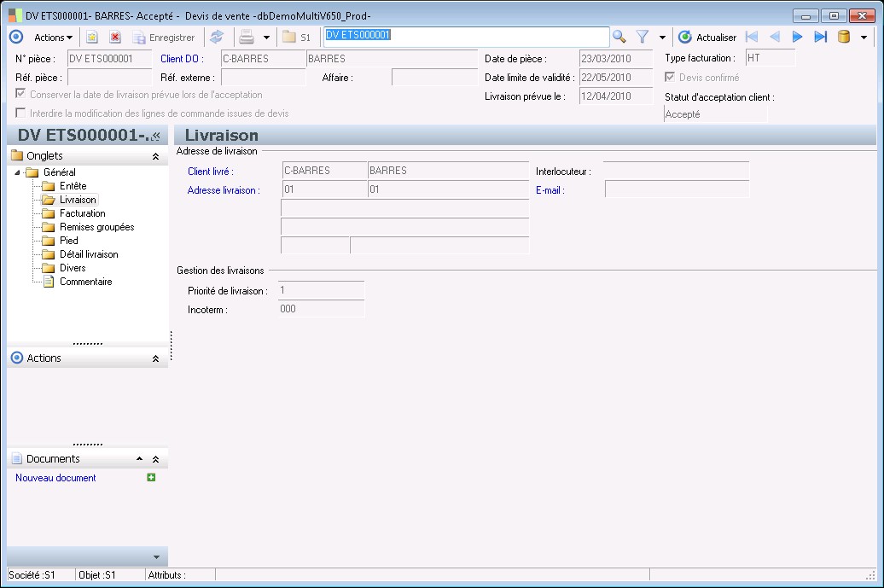Viewport: 884px width, 588px height.
Task: Open the print options dropdown arrow
Action: click(x=266, y=38)
